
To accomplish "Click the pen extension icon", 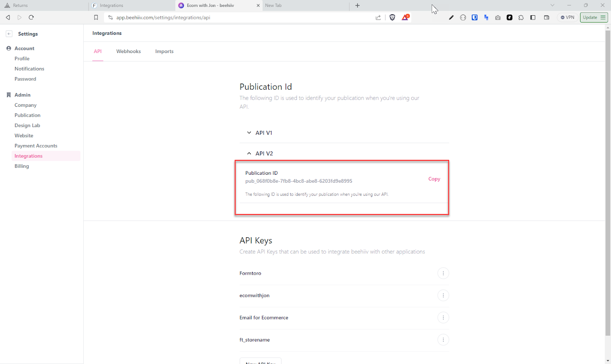I will [x=451, y=18].
